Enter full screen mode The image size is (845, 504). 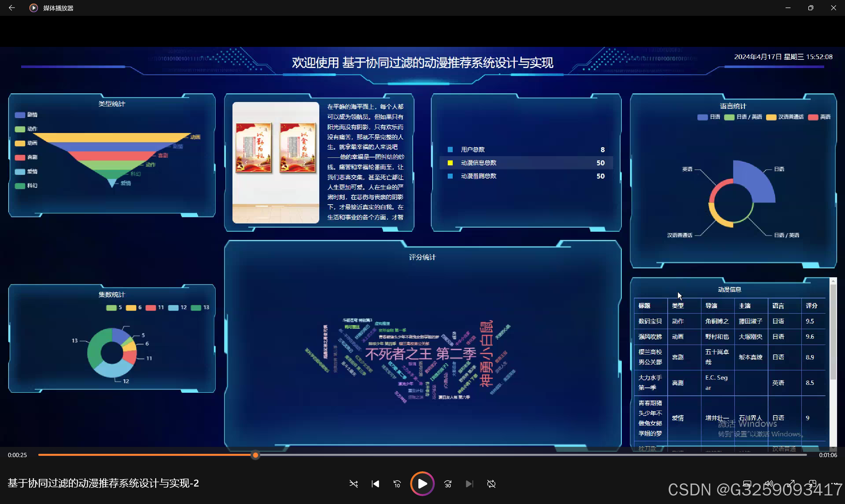pos(791,484)
